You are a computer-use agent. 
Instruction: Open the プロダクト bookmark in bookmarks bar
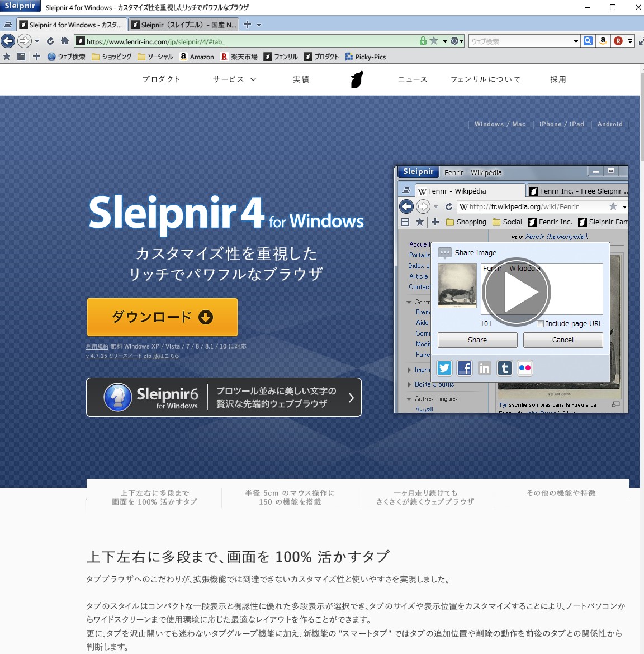[x=321, y=57]
